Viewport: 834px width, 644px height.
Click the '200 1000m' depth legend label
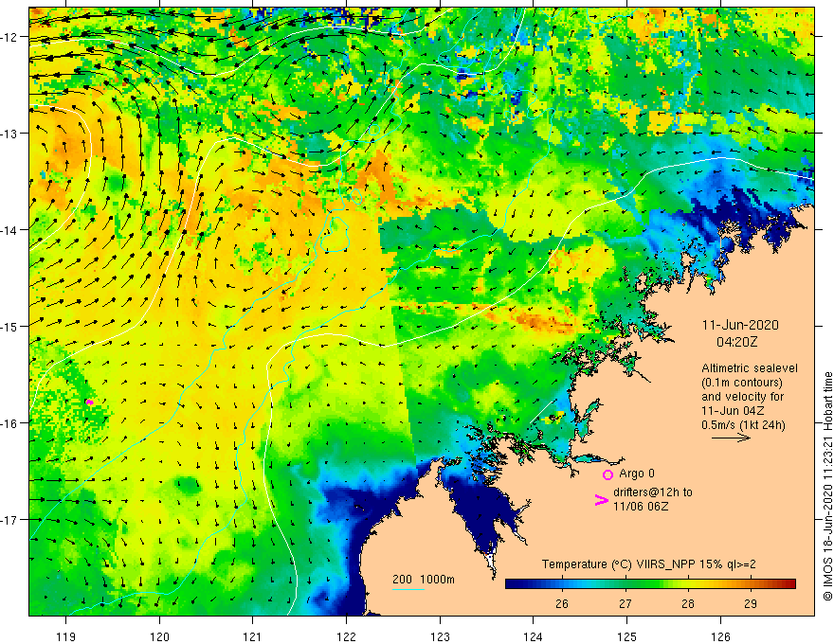(x=424, y=580)
